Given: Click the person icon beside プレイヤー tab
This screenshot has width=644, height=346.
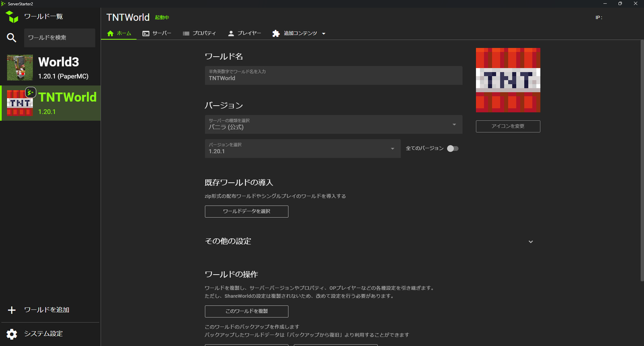Looking at the screenshot, I should (231, 33).
